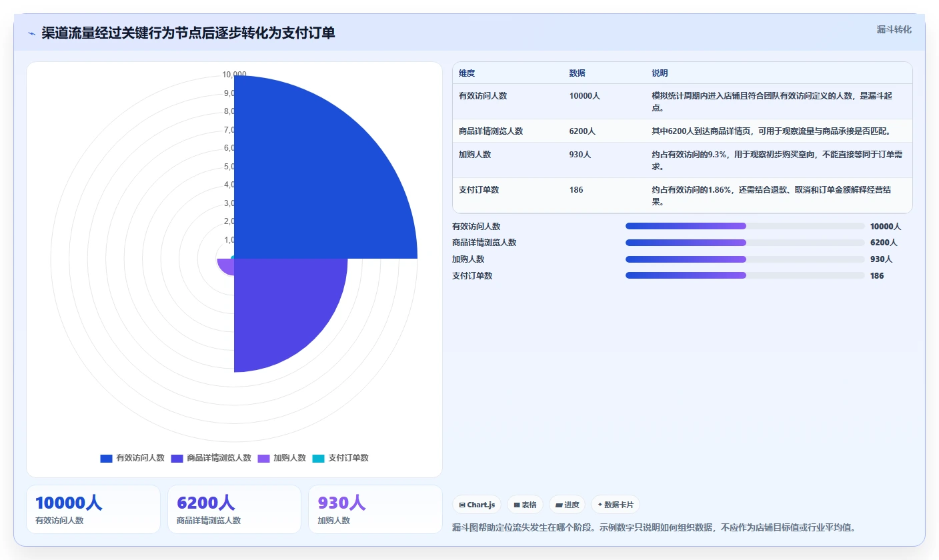
Task: Click the 数据 column header
Action: [x=577, y=73]
